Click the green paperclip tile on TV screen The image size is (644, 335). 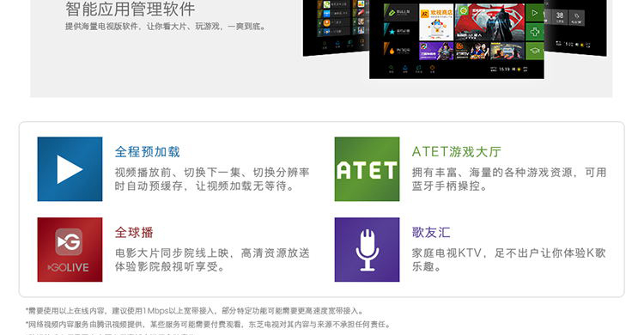pos(401,13)
